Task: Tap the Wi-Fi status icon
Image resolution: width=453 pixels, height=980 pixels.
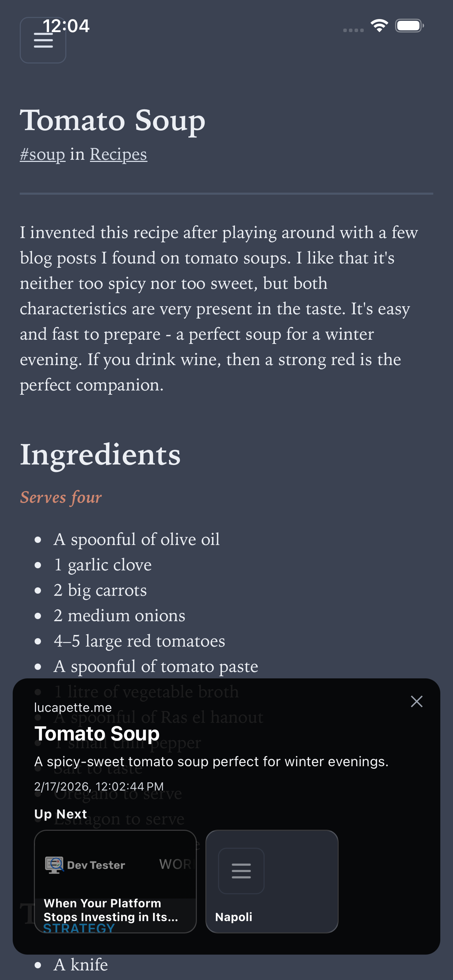Action: [379, 25]
